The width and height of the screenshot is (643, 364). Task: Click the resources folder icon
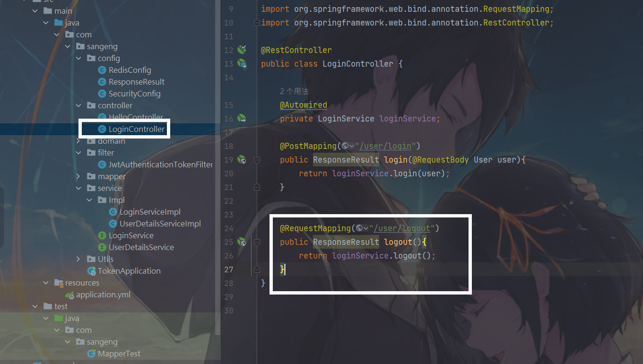(x=59, y=283)
